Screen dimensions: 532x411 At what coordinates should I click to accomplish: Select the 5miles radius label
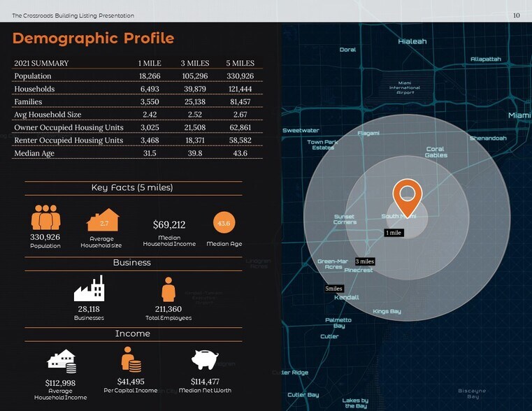click(x=334, y=289)
